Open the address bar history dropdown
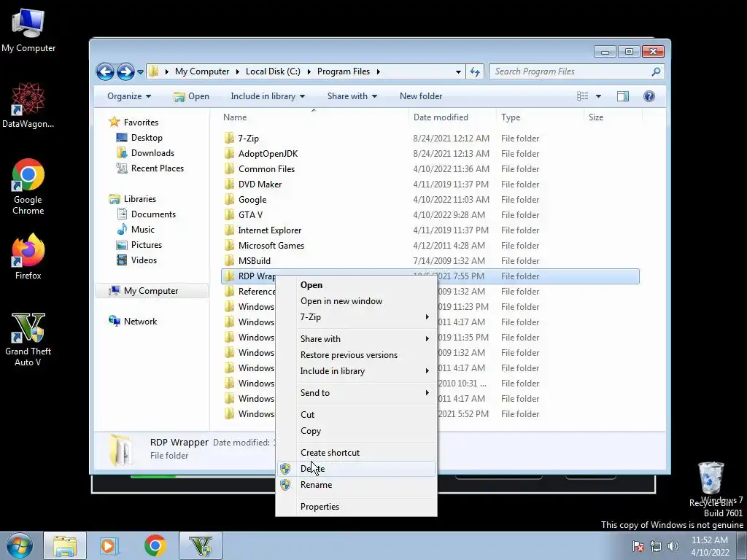The image size is (747, 560). point(458,71)
